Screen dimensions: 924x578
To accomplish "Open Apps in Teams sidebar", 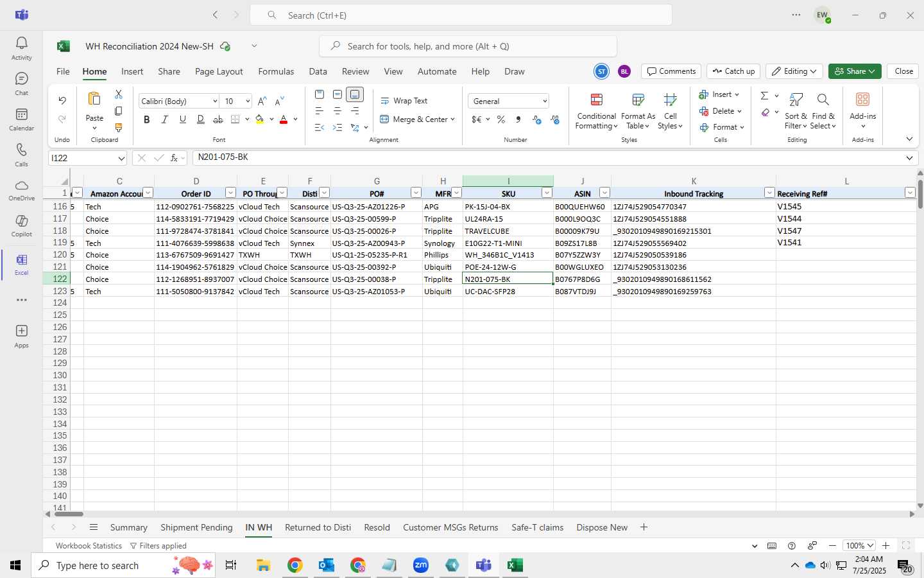I will click(x=21, y=336).
